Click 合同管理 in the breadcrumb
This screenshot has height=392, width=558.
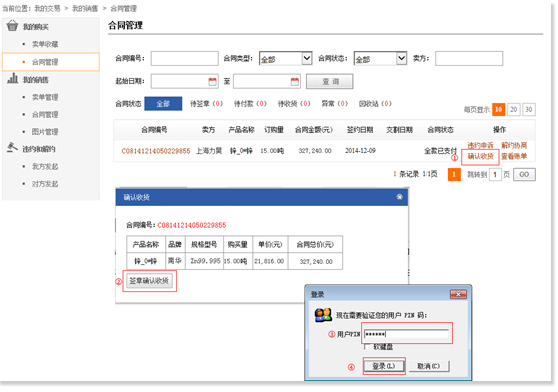(123, 9)
